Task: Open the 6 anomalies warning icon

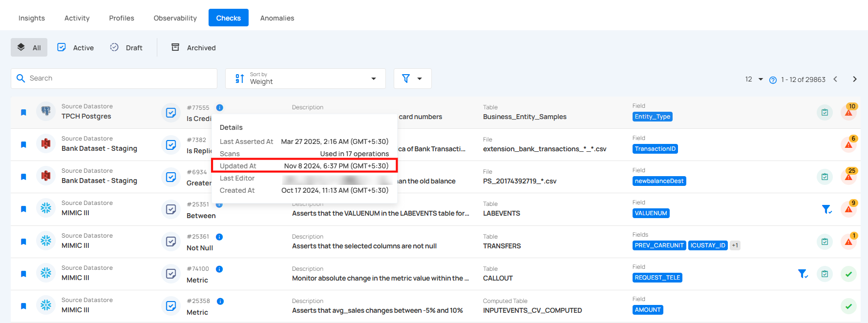Action: point(849,144)
